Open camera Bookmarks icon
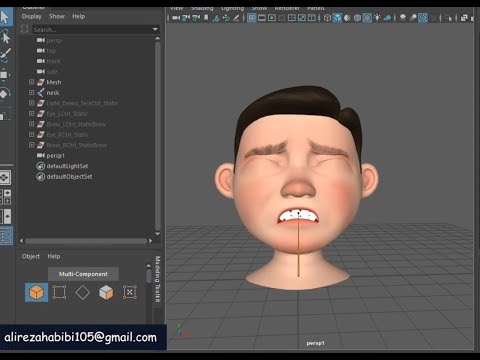The height and width of the screenshot is (360, 480). (x=206, y=18)
